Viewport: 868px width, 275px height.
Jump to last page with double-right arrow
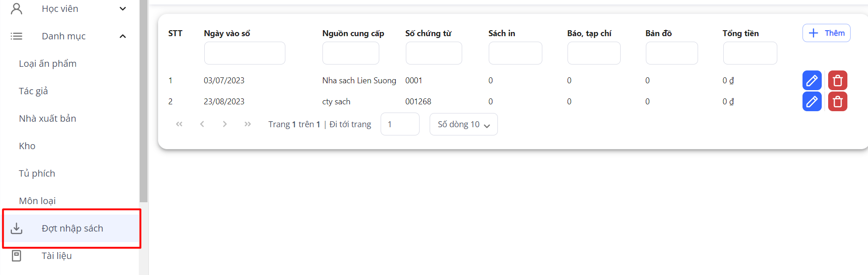(247, 124)
